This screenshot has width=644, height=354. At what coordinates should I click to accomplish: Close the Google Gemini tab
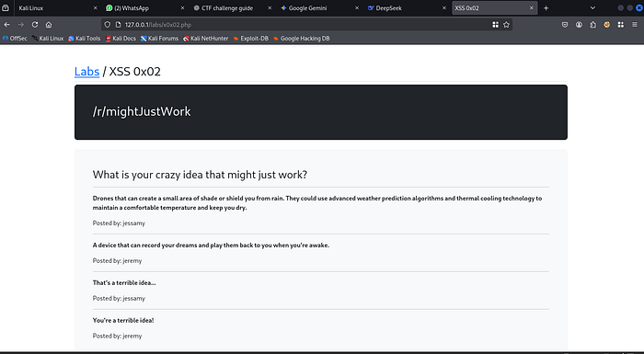357,7
